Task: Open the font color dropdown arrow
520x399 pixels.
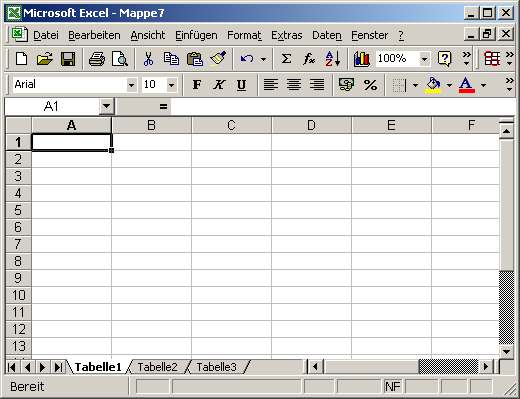Action: (483, 85)
